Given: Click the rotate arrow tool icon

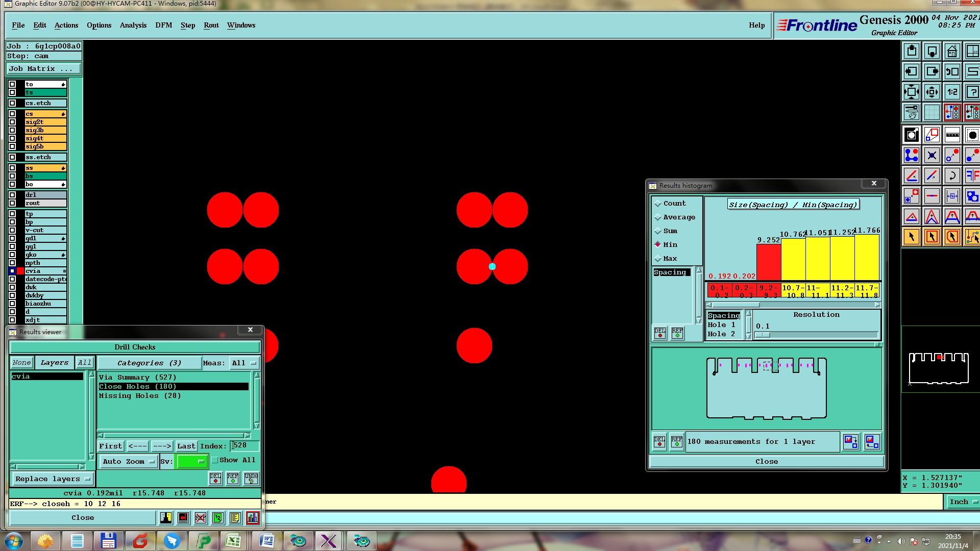Looking at the screenshot, I should [952, 176].
